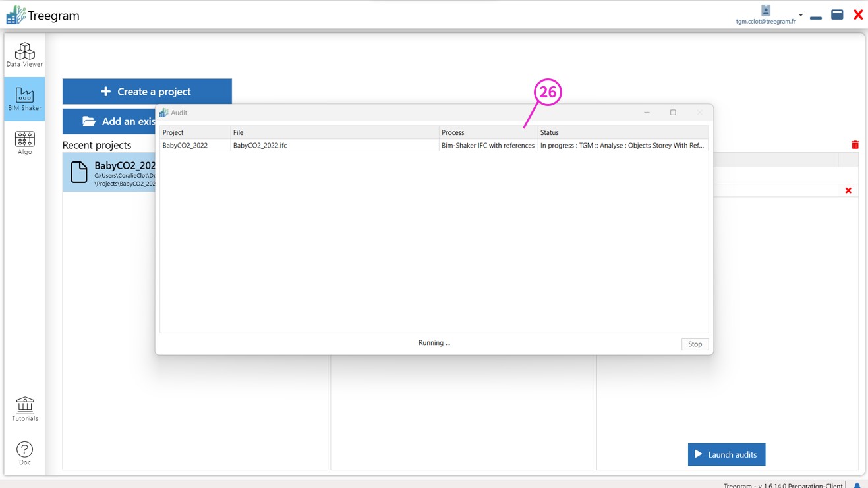Stop the running audit
The image size is (868, 488).
[695, 344]
